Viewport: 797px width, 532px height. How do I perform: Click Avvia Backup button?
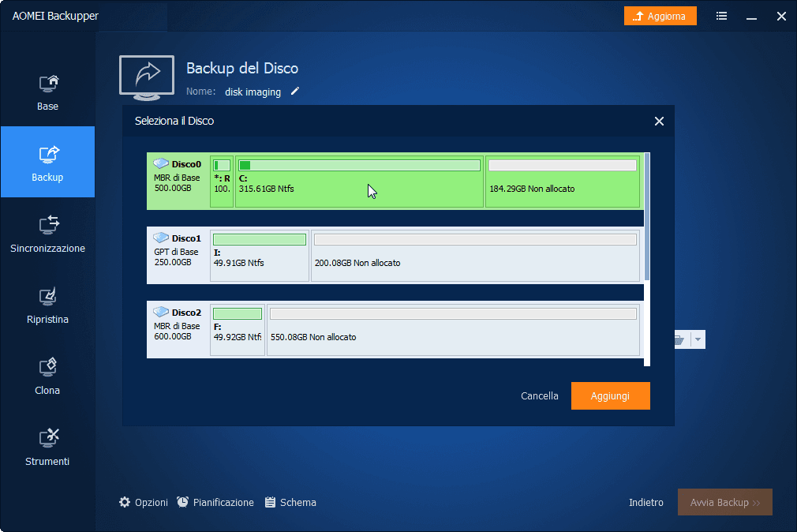(x=725, y=502)
